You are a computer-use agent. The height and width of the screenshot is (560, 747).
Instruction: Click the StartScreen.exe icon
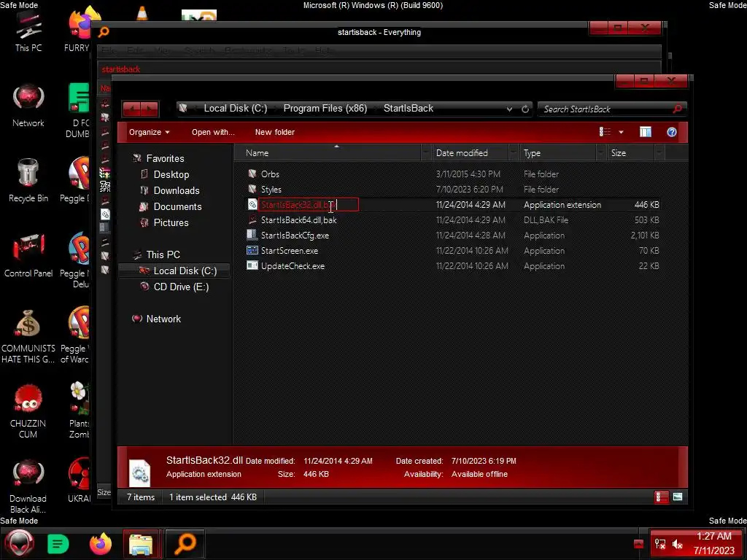point(252,250)
